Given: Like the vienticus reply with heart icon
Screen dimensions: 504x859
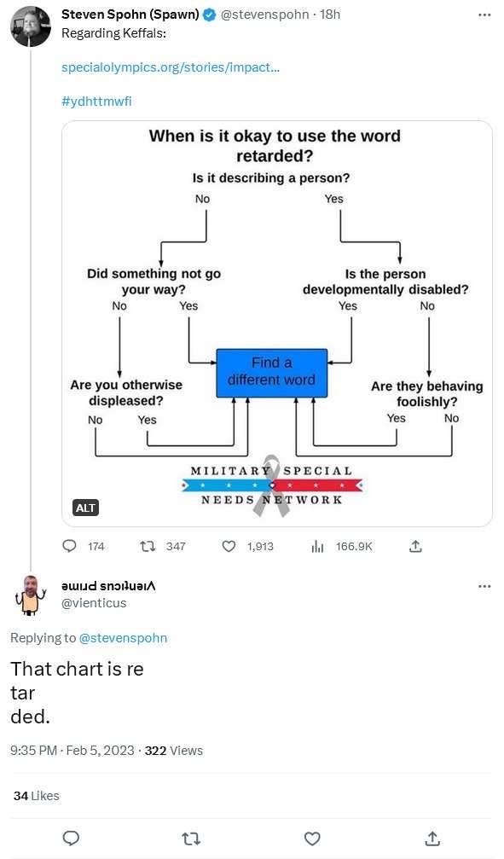Looking at the screenshot, I should click(x=312, y=839).
